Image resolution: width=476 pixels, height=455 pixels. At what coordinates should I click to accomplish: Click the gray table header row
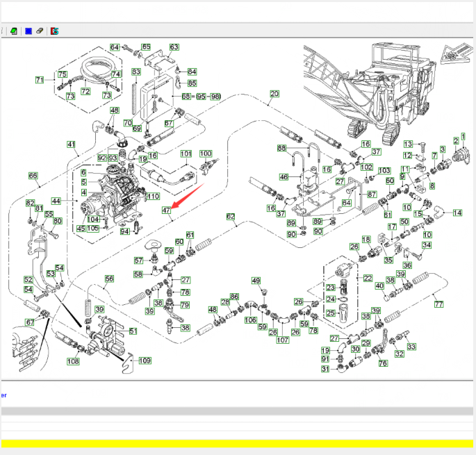238,411
